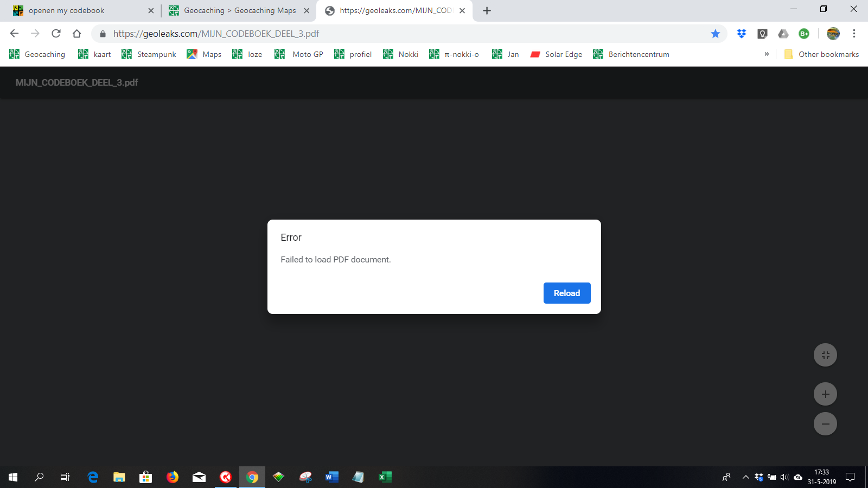Click the bookmark star in address bar
Image resolution: width=868 pixels, height=488 pixels.
pyautogui.click(x=716, y=34)
